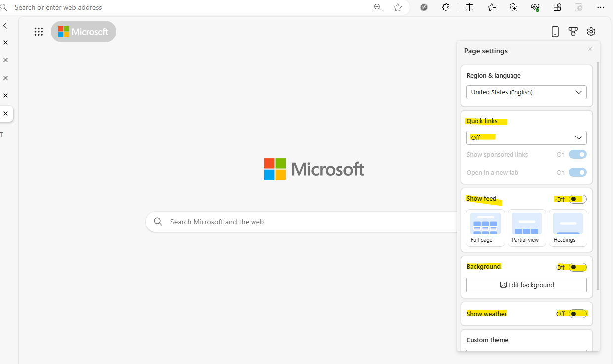Click the large Microsoft logo in page center
Screen dimensions: 613x364
[314, 169]
